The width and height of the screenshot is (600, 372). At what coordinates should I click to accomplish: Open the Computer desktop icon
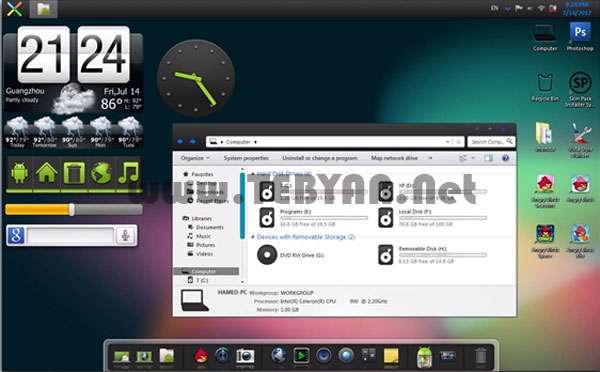(x=545, y=38)
